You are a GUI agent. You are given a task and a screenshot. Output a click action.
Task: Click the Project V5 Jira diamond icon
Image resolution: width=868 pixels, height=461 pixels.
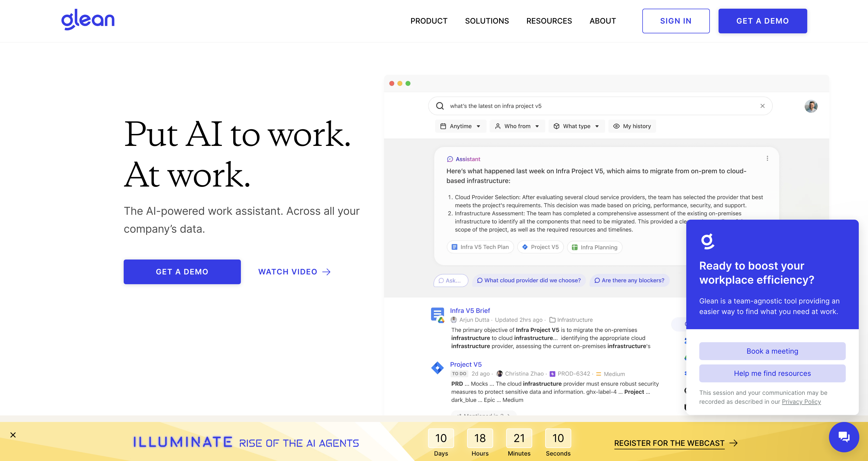(437, 368)
